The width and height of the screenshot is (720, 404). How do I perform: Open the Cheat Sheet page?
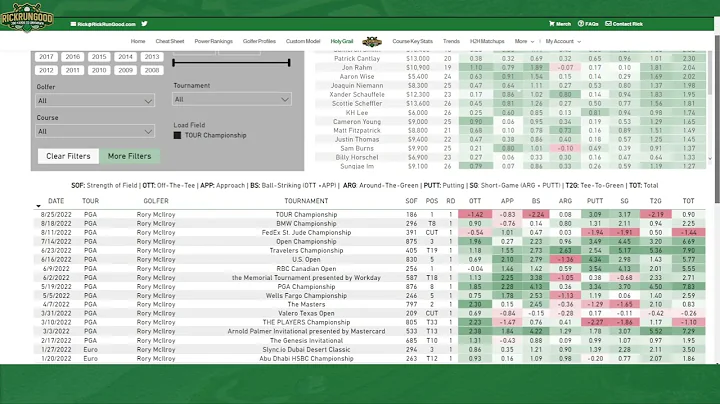170,41
